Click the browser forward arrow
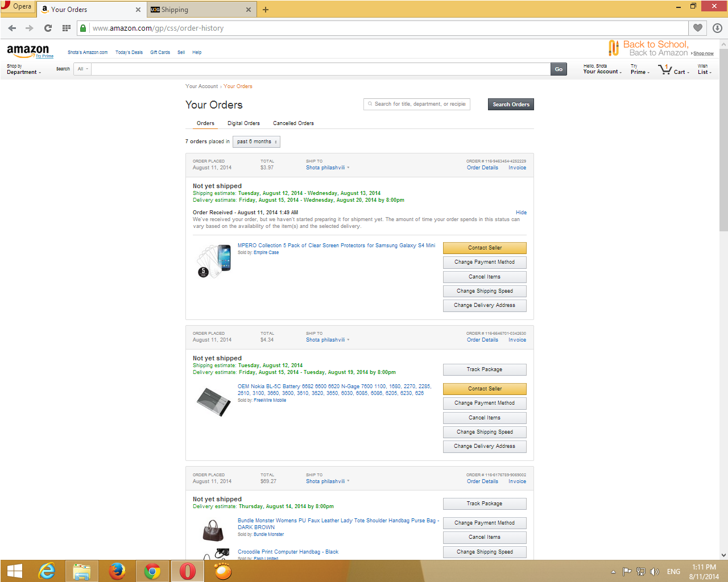The height and width of the screenshot is (582, 728). tap(30, 28)
